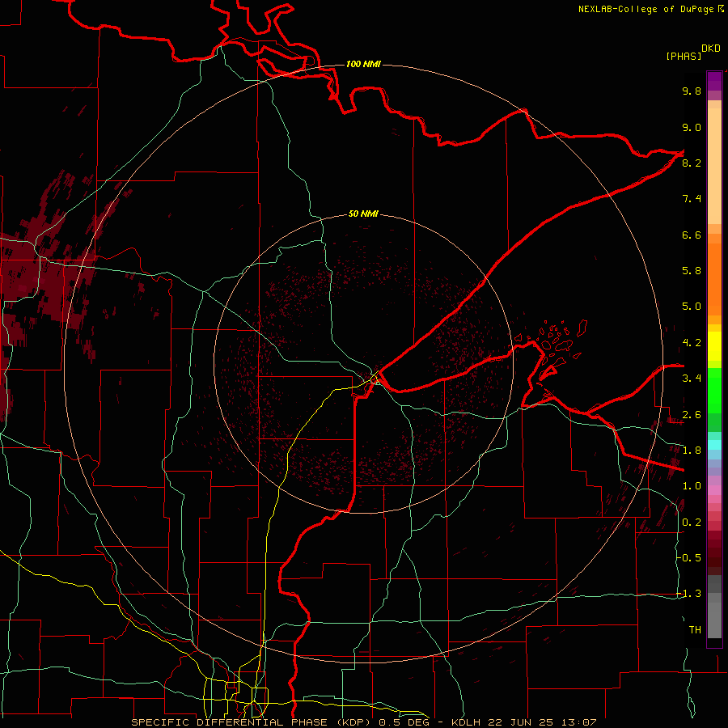Click the 9.8 value on the color scale
728x728 pixels.
pos(692,91)
